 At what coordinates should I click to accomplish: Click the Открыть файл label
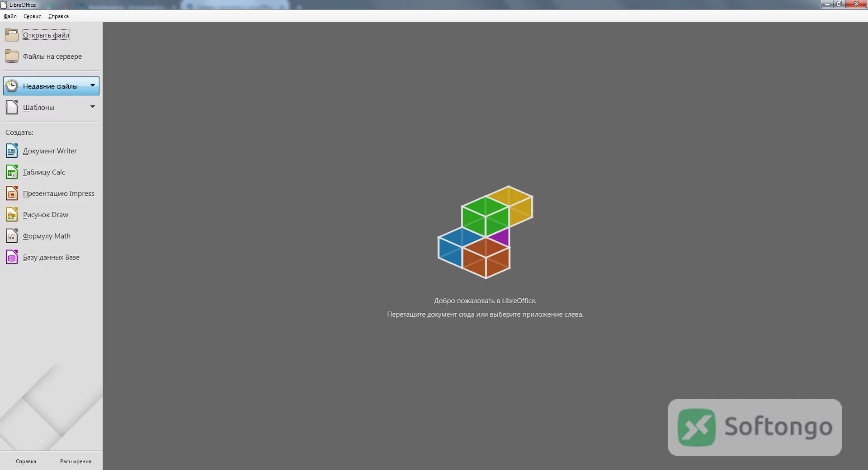[46, 35]
